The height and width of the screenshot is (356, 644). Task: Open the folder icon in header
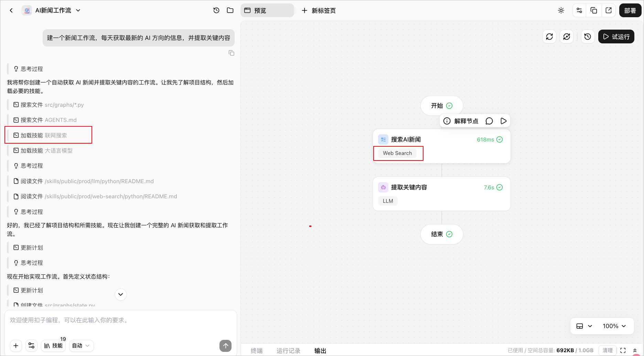pyautogui.click(x=230, y=10)
